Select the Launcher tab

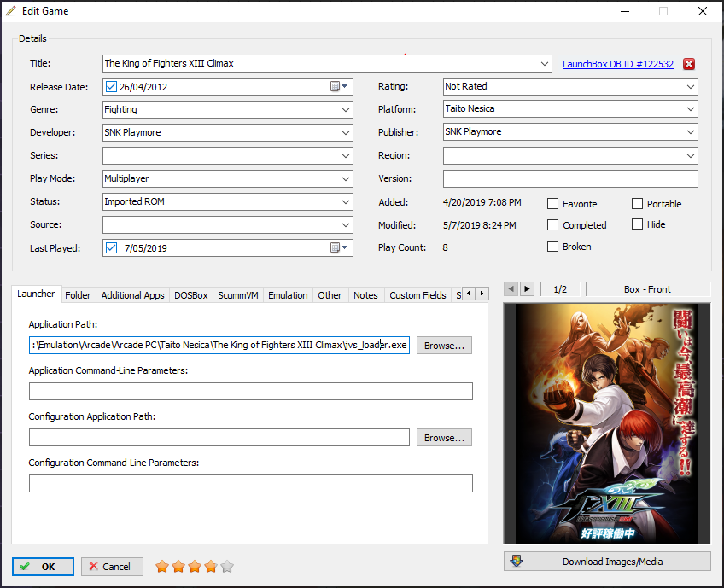pyautogui.click(x=36, y=294)
